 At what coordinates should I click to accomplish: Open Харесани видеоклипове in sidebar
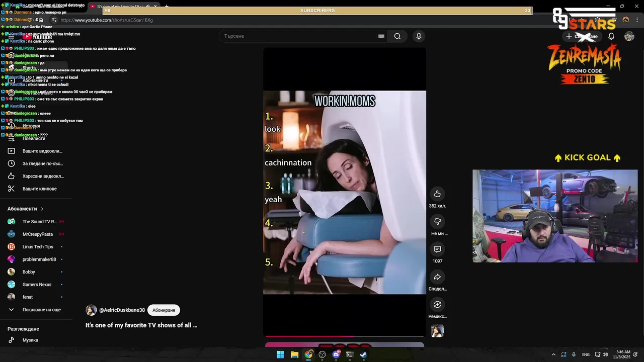tap(36, 176)
